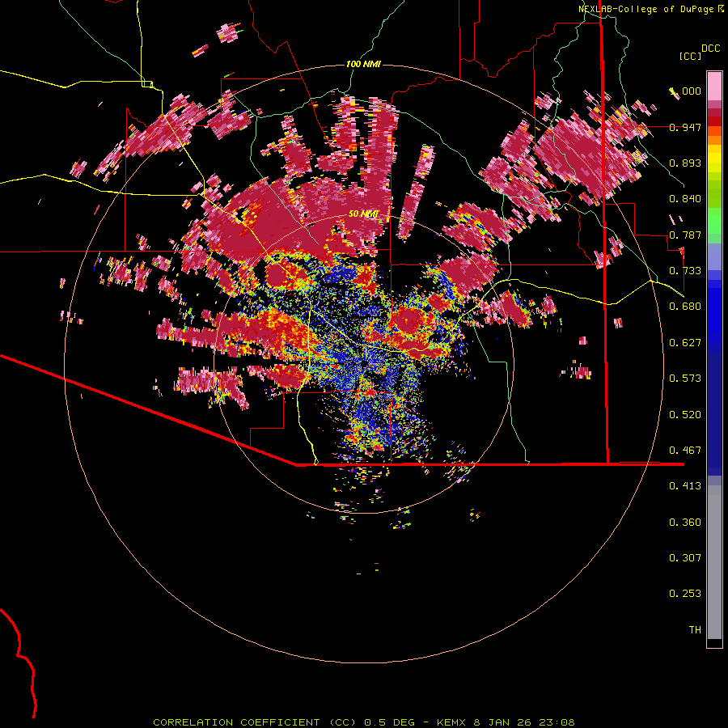The image size is (728, 728).
Task: Click the TH label at the scale bottom
Action: (695, 630)
